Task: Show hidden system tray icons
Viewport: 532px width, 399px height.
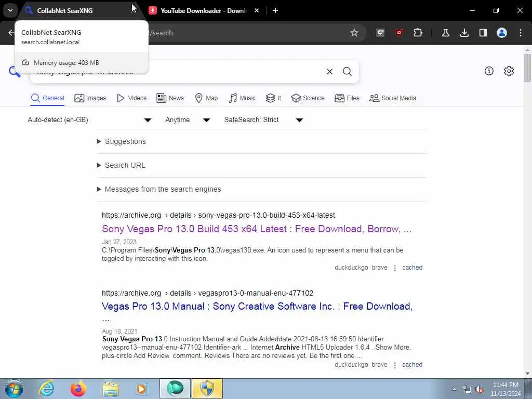Action: coord(454,390)
